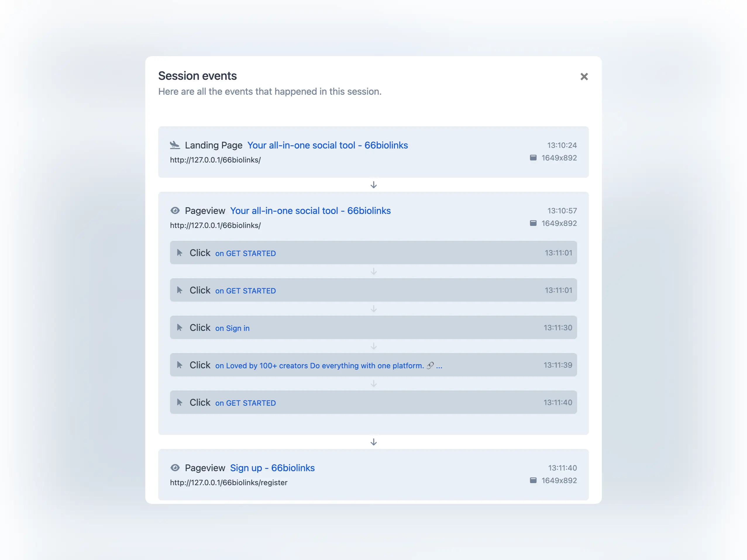This screenshot has width=747, height=560.
Task: Click the monitor icon showing 1649x892 on Landing Page
Action: click(533, 158)
